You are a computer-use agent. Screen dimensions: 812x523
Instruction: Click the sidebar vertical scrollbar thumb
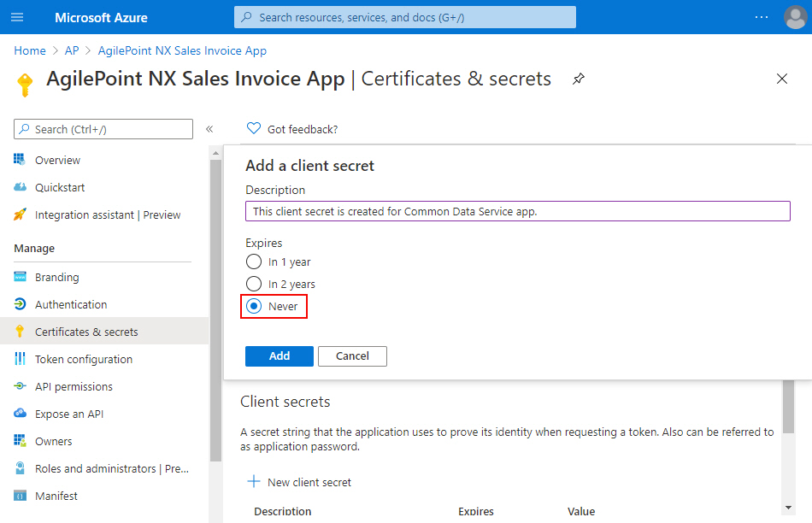(x=215, y=311)
